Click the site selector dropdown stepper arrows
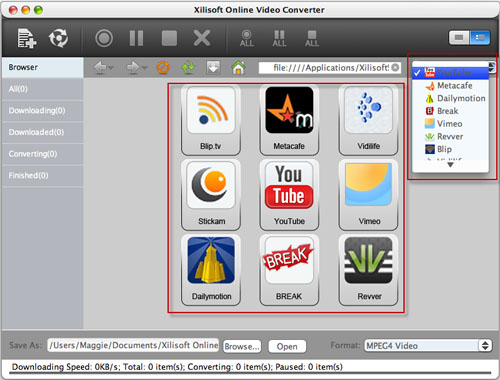The height and width of the screenshot is (380, 500). pyautogui.click(x=492, y=67)
